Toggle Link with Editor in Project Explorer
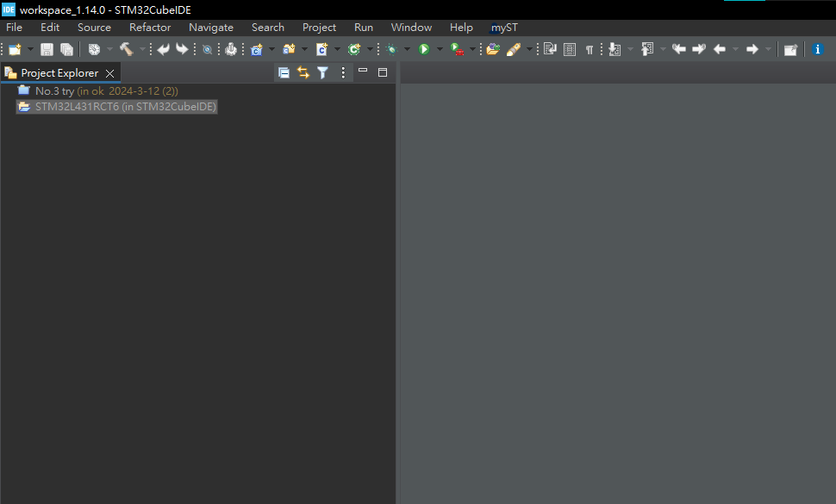Image resolution: width=836 pixels, height=504 pixels. 303,72
